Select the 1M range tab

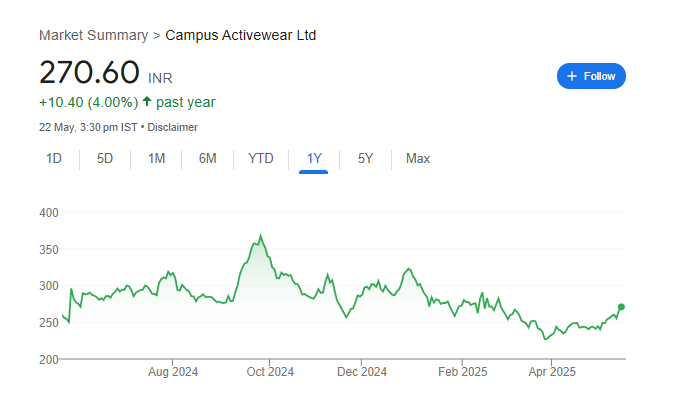(156, 159)
